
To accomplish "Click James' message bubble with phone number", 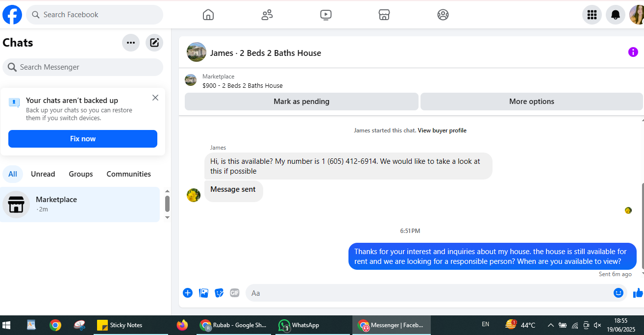I will pos(348,166).
